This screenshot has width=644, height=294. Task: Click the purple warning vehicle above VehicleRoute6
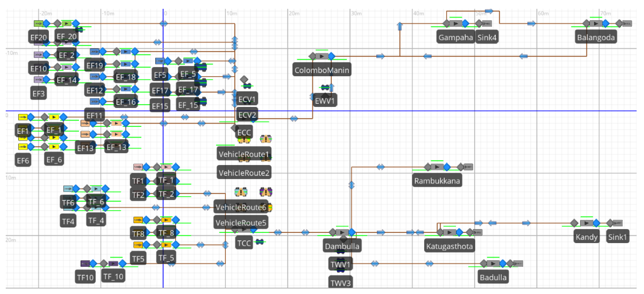266,192
